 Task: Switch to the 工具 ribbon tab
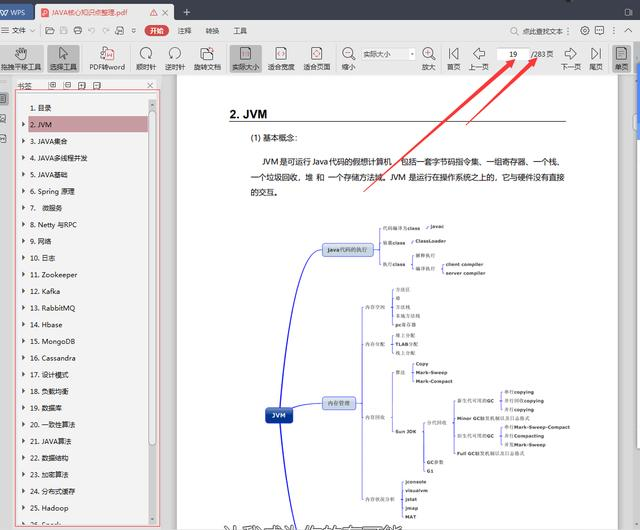click(240, 31)
